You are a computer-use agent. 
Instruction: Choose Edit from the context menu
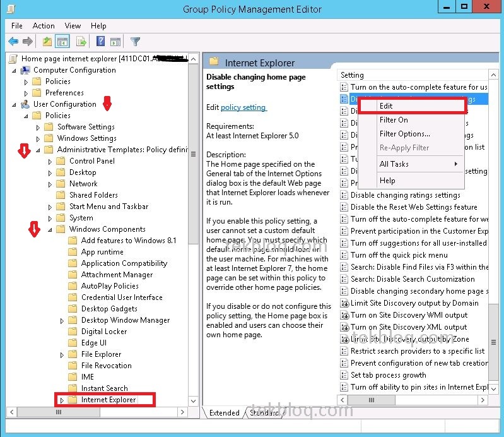pyautogui.click(x=412, y=106)
